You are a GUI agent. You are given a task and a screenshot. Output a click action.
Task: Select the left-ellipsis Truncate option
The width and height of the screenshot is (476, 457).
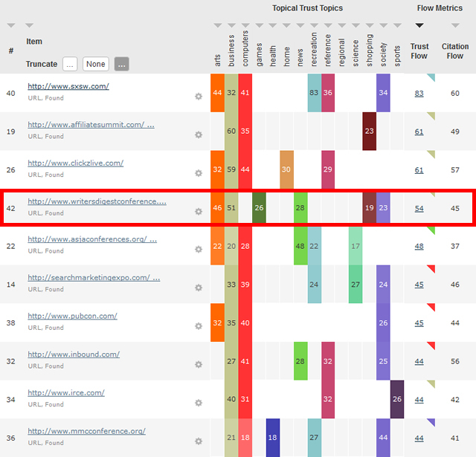pyautogui.click(x=70, y=64)
